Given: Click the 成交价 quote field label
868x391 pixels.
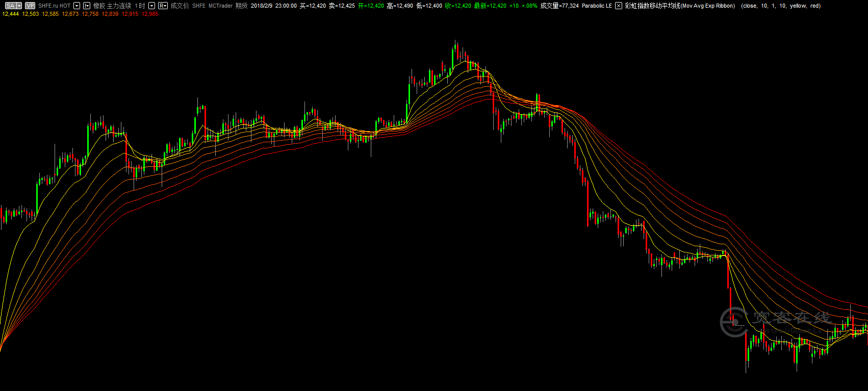Looking at the screenshot, I should 180,6.
